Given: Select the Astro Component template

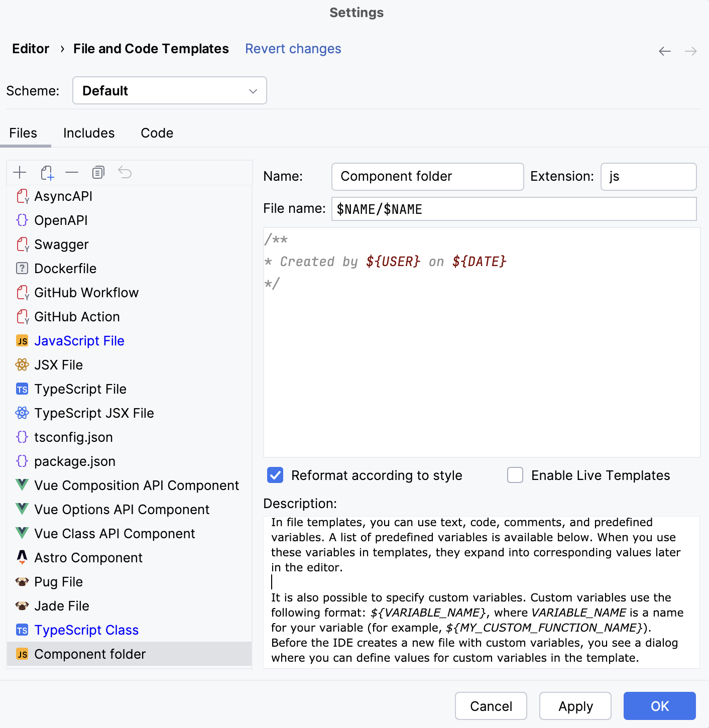Looking at the screenshot, I should tap(88, 557).
